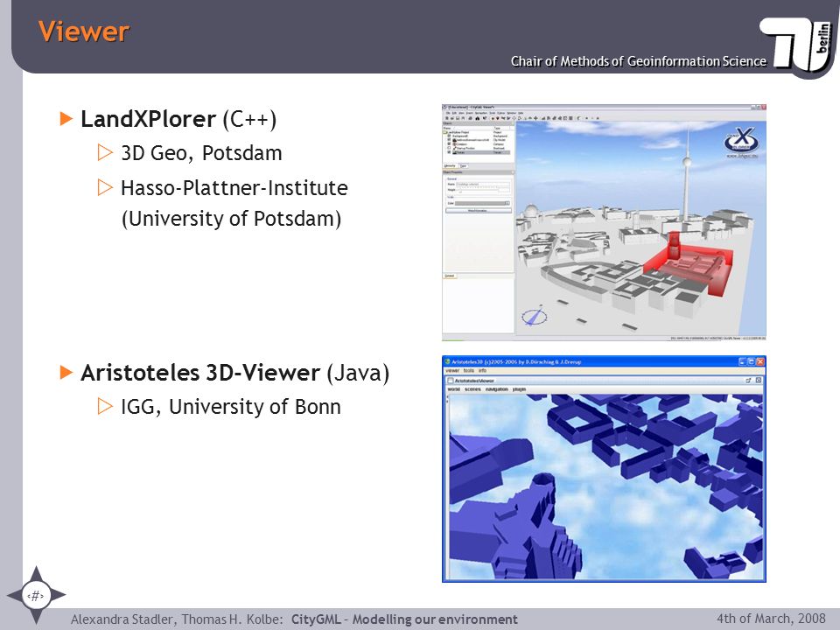Click the 'IGG, University of Bonn' bullet text
Screen dimensions: 840x630
click(231, 407)
